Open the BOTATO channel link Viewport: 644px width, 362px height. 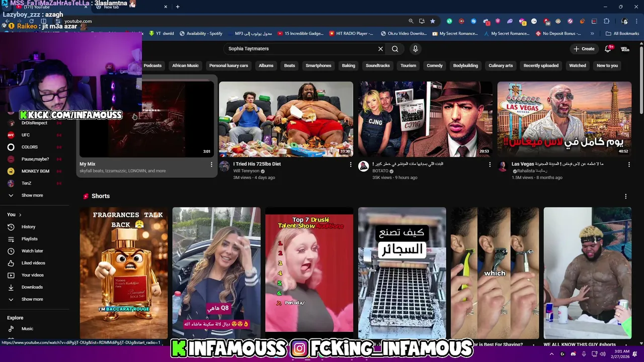pos(380,171)
